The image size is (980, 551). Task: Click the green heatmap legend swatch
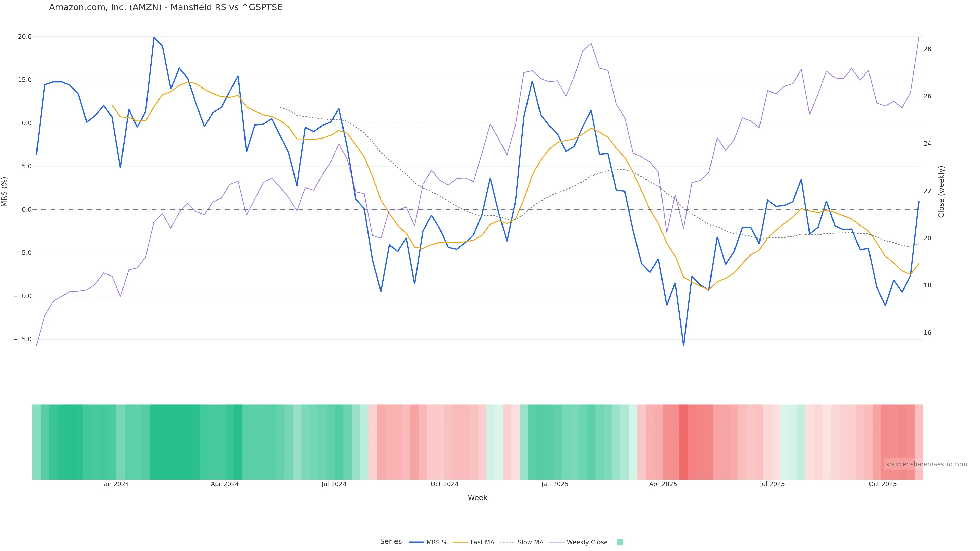(620, 542)
